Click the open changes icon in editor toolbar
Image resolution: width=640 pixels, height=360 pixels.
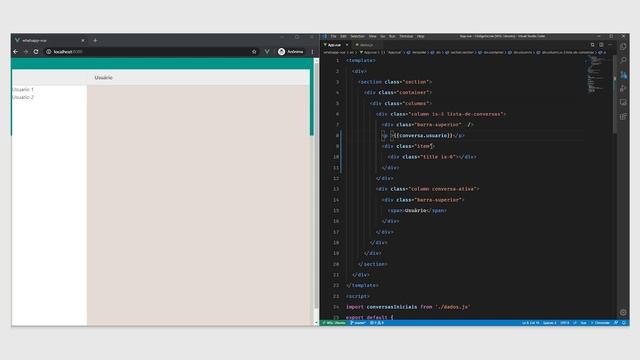point(592,45)
